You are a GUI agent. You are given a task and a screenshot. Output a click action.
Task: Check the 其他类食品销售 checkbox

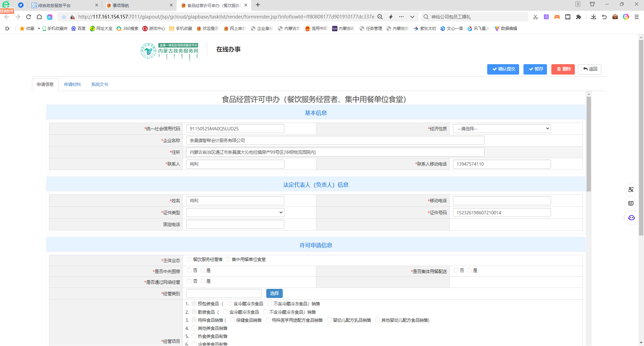pos(194,328)
